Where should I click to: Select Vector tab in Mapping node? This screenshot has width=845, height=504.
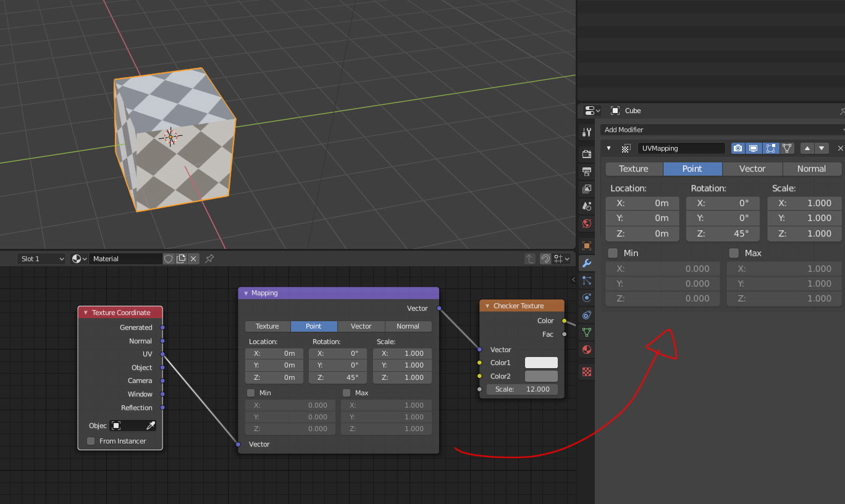[361, 326]
